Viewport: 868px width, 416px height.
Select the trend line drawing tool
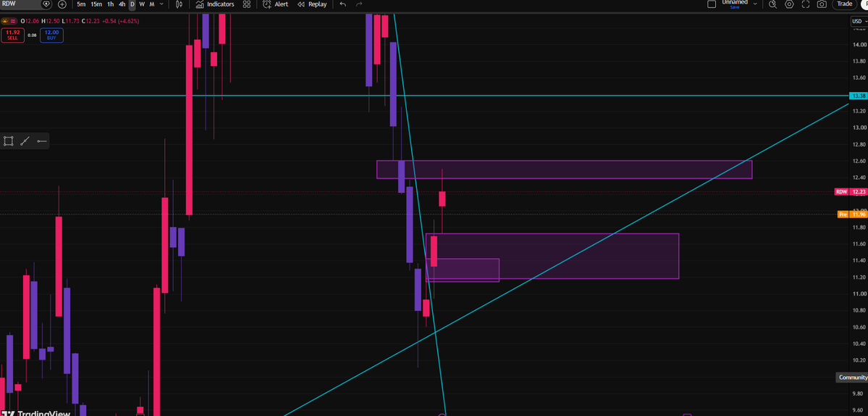pyautogui.click(x=25, y=141)
